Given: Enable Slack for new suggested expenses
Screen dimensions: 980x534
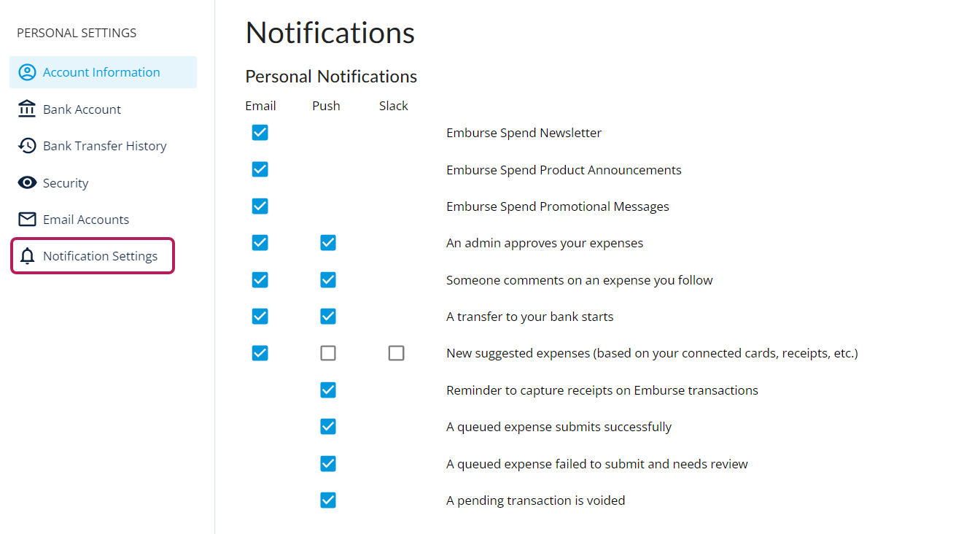Looking at the screenshot, I should (x=396, y=353).
